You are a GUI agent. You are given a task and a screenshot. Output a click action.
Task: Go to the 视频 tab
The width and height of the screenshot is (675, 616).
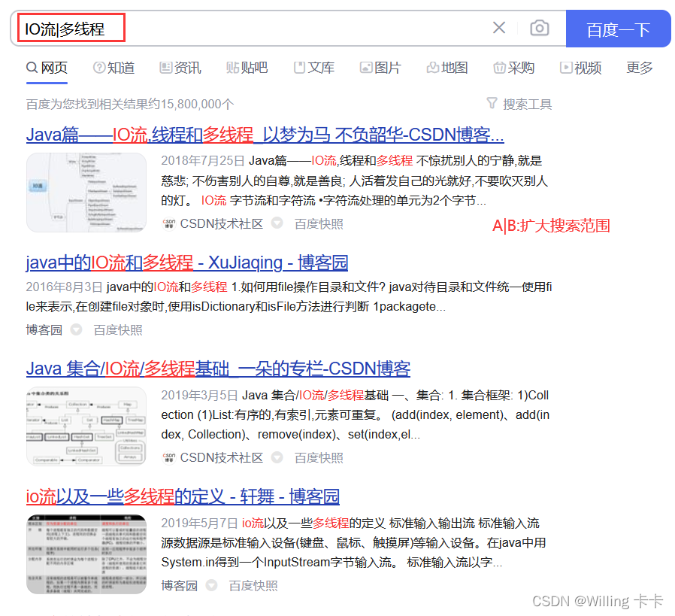(581, 68)
